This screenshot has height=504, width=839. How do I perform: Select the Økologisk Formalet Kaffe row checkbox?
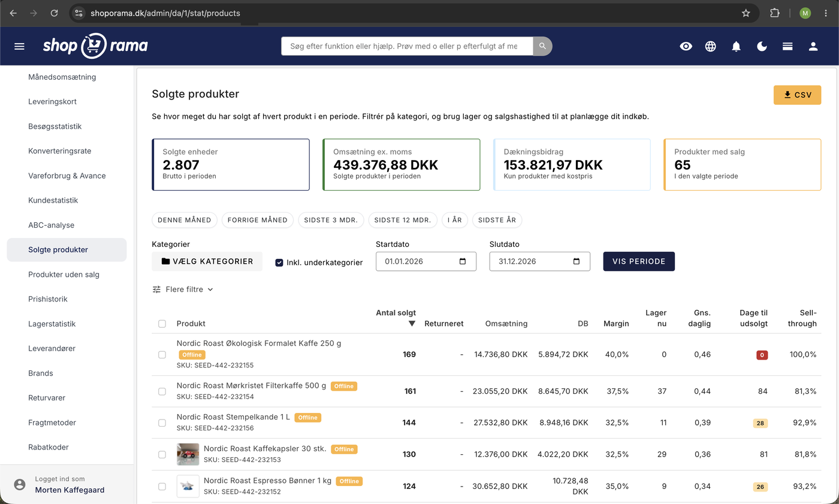coord(162,355)
